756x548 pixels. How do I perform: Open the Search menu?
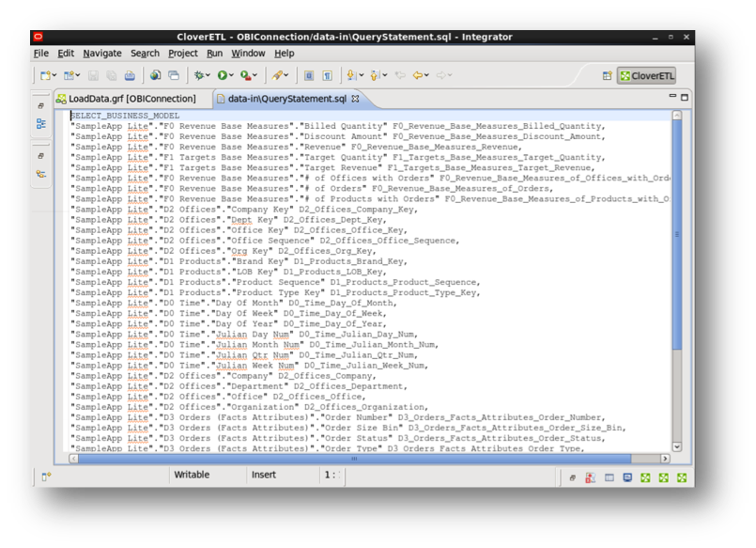point(145,53)
